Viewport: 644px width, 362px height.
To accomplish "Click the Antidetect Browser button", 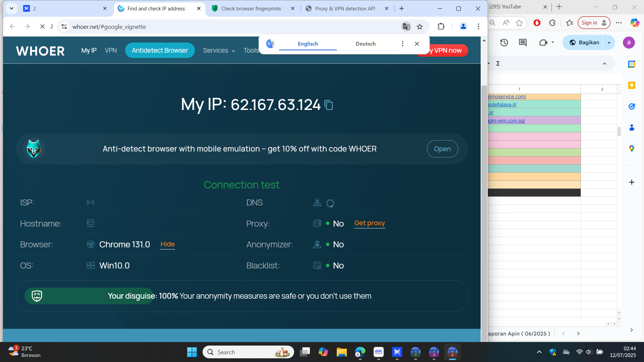I will tap(160, 50).
